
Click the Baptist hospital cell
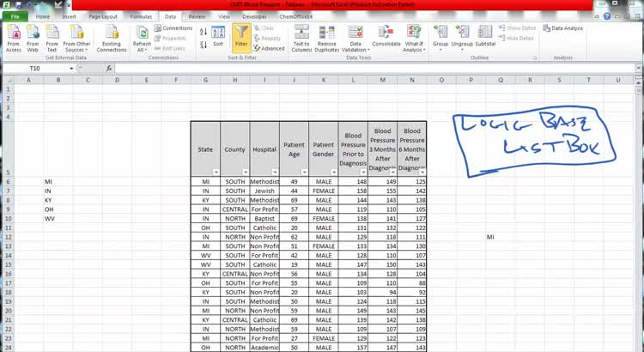coord(264,219)
